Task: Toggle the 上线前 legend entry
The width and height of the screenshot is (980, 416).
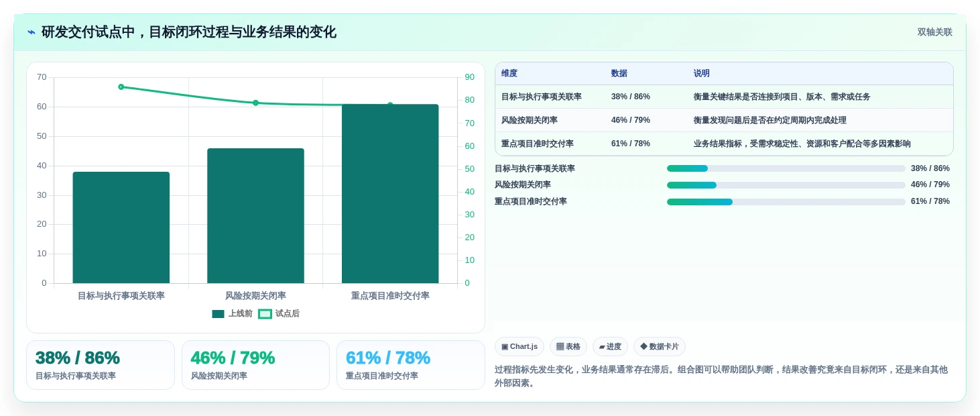Action: (232, 314)
